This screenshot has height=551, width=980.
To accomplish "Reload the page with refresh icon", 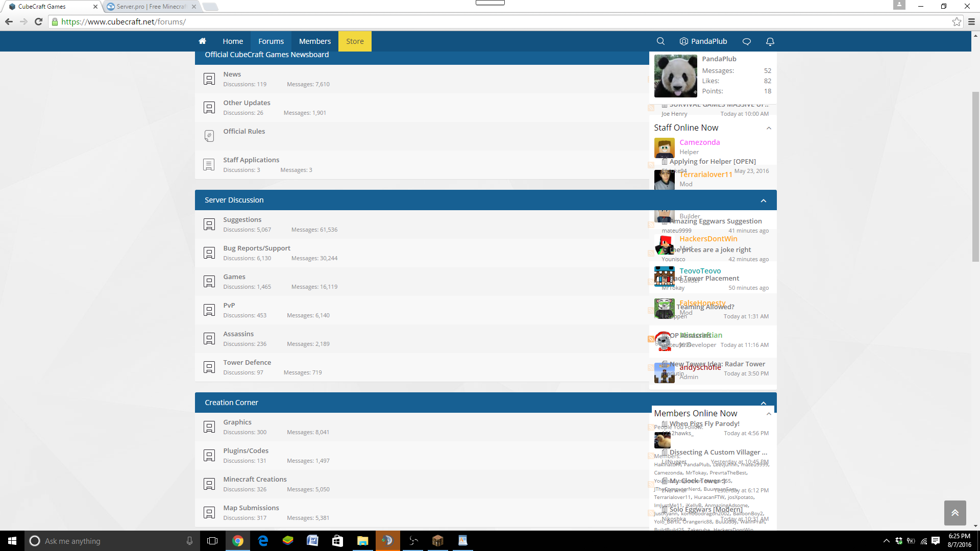I will [x=38, y=21].
